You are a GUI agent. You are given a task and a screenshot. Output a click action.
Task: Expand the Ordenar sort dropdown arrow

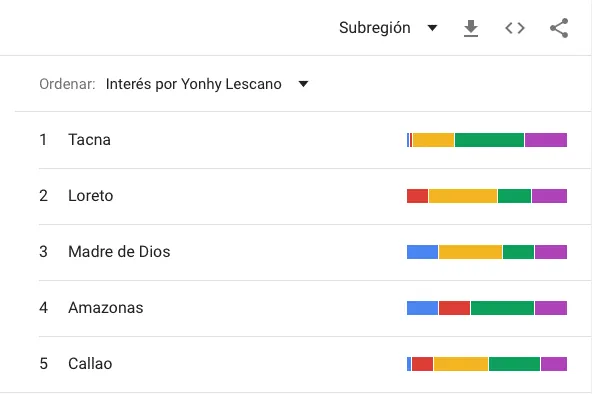tap(303, 84)
